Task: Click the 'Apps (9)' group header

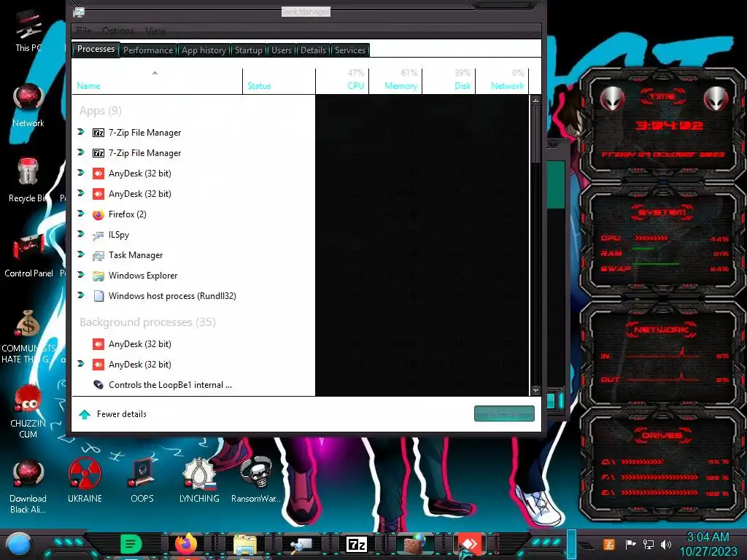Action: (101, 111)
